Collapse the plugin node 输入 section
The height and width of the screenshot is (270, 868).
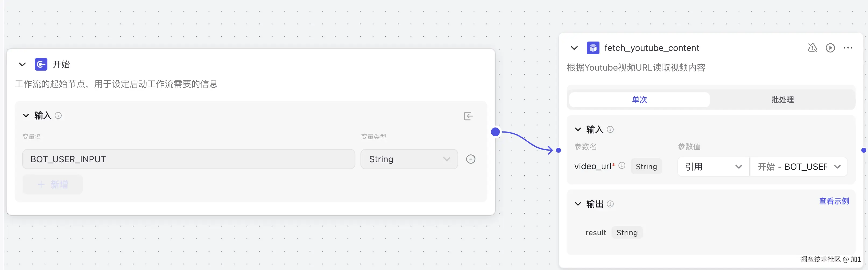(578, 129)
